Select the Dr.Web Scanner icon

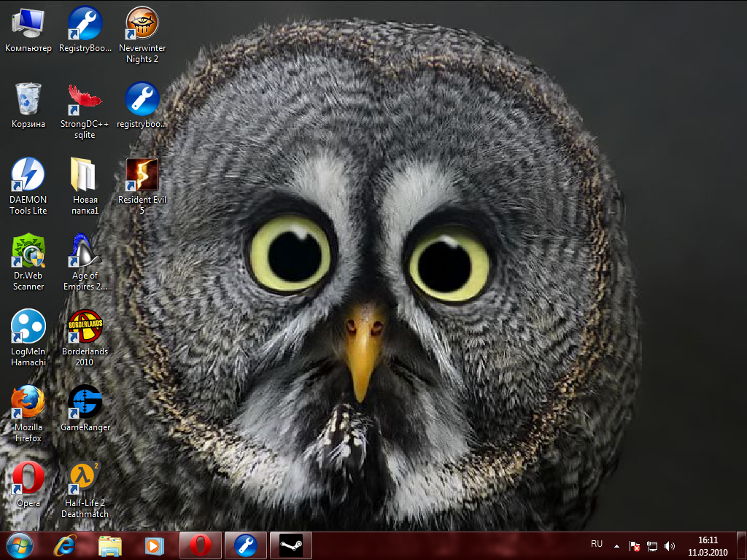tap(28, 262)
